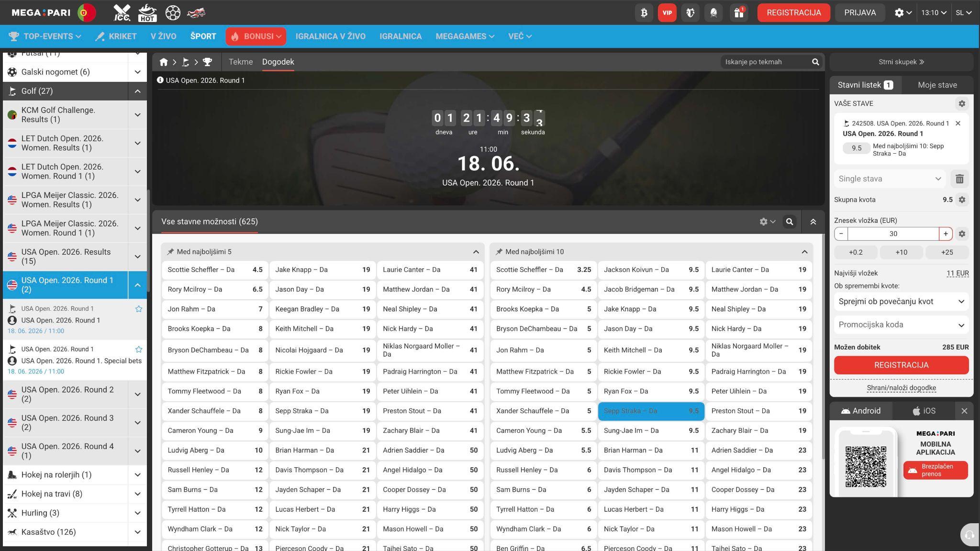Image resolution: width=980 pixels, height=551 pixels.
Task: Increase stake with plus button
Action: point(946,234)
